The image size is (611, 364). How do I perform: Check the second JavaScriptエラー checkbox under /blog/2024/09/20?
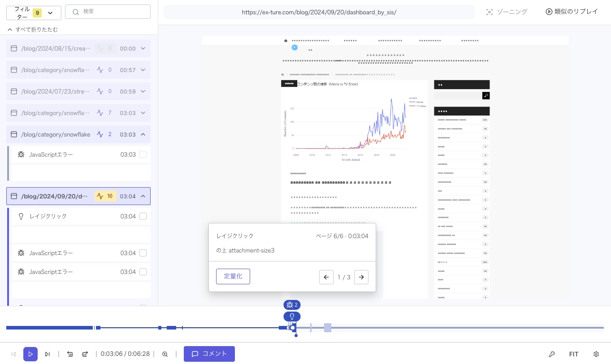[143, 272]
